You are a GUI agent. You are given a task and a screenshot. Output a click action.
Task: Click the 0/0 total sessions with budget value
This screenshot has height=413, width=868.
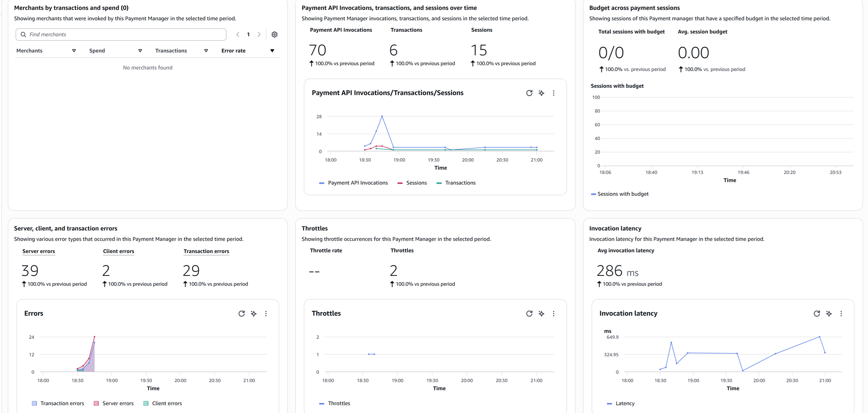point(611,52)
